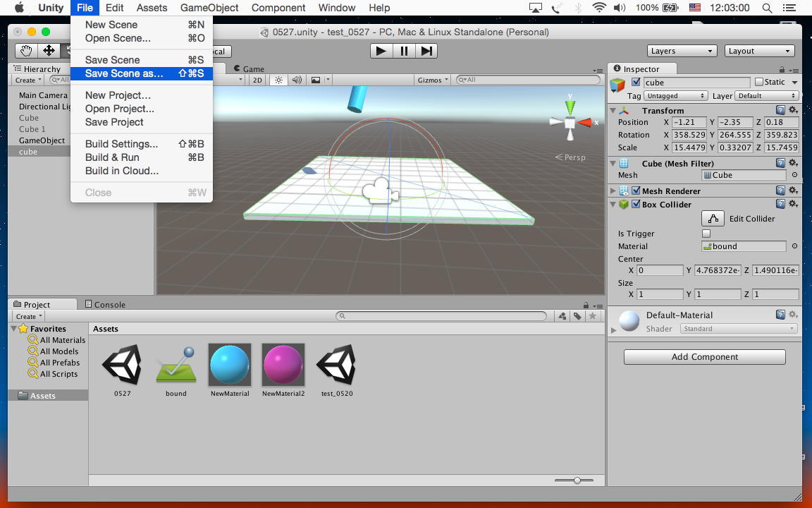
Task: Click the Transform help book icon
Action: click(x=780, y=110)
